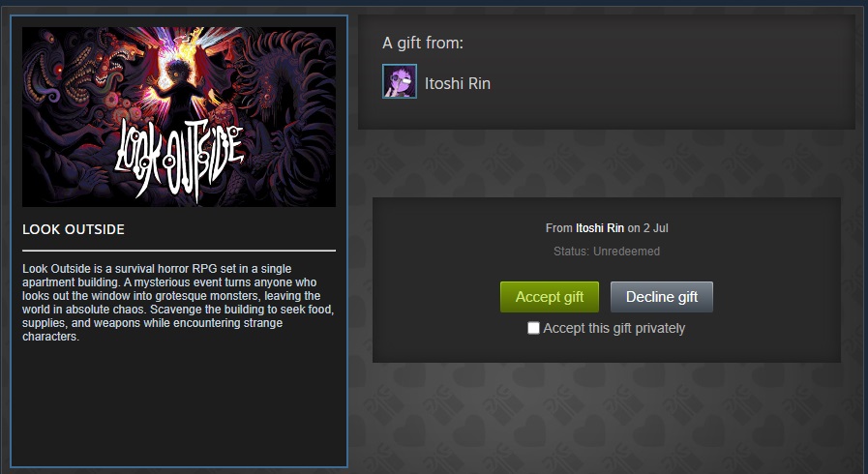Follow the bold Itoshi Rin link in the From line

pos(600,228)
